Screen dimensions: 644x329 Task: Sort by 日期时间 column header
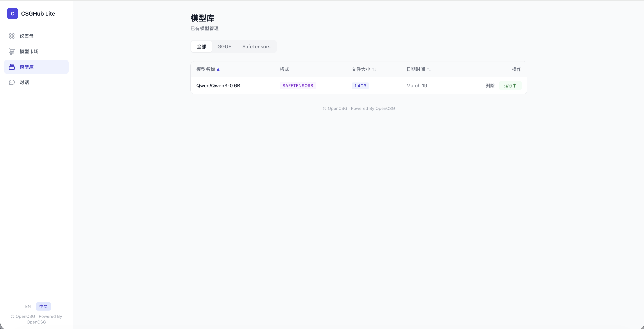[415, 69]
